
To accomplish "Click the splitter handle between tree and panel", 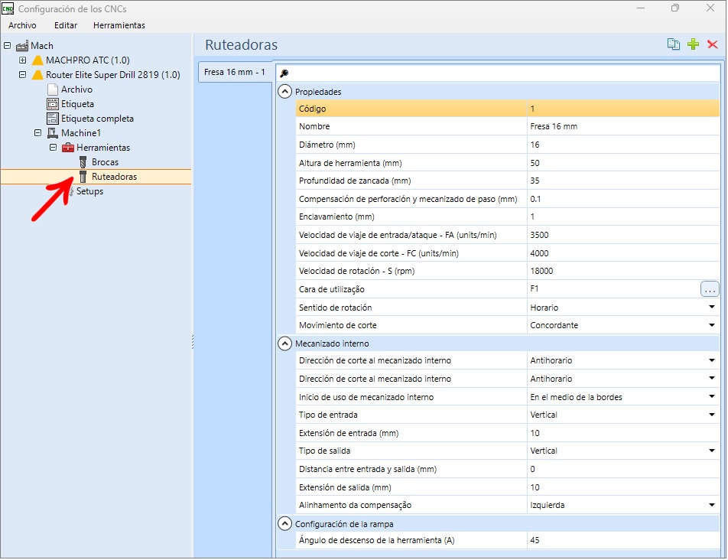I will point(193,342).
